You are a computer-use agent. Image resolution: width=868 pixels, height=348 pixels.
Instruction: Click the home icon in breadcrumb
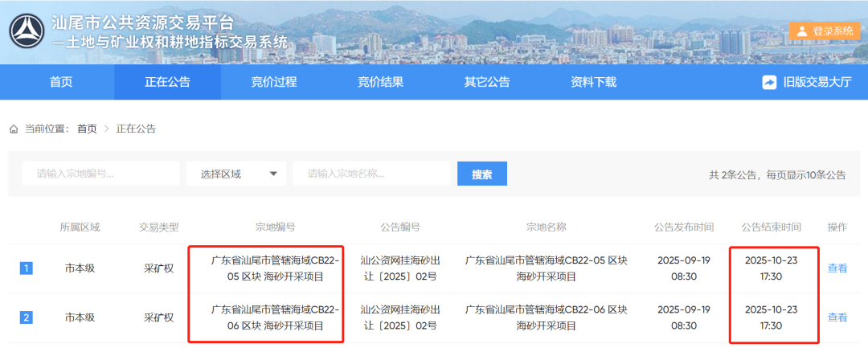(x=14, y=129)
